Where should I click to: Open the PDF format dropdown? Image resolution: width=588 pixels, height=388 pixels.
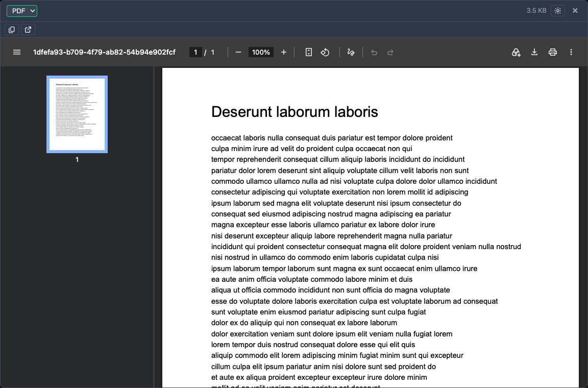22,11
